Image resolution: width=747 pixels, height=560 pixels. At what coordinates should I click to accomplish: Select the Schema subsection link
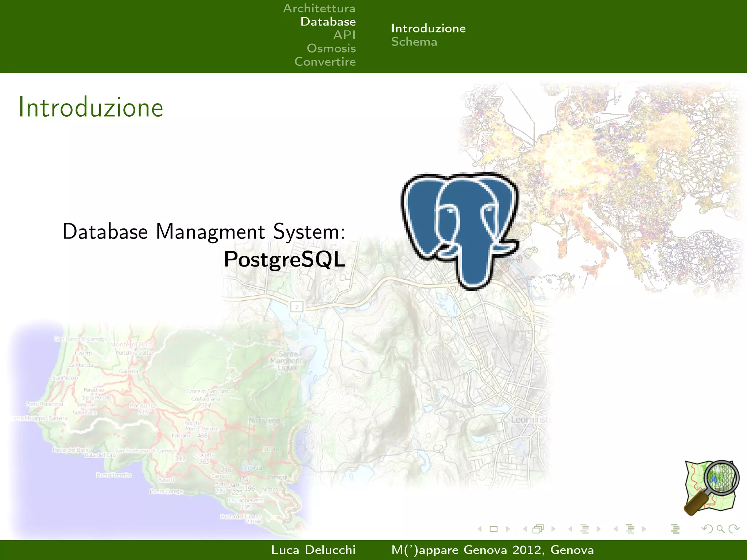(x=414, y=42)
